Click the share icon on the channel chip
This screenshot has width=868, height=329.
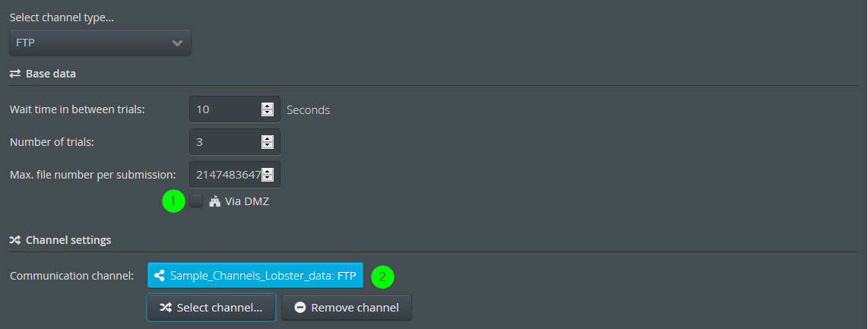pos(160,275)
